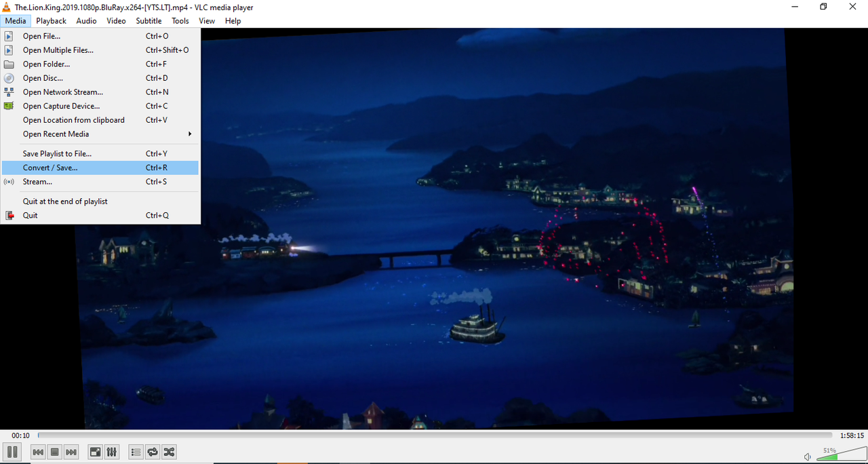Click the lake night-scene video frame
This screenshot has height=464, width=868.
(x=434, y=227)
